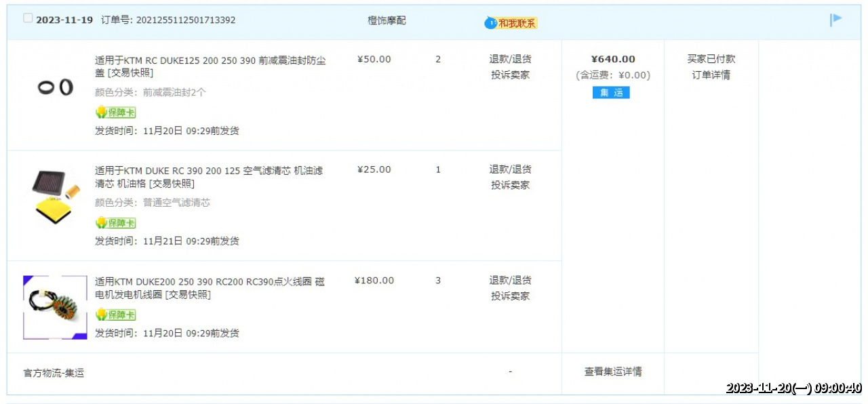Open the KTM DUKE air filter product title

pos(203,170)
